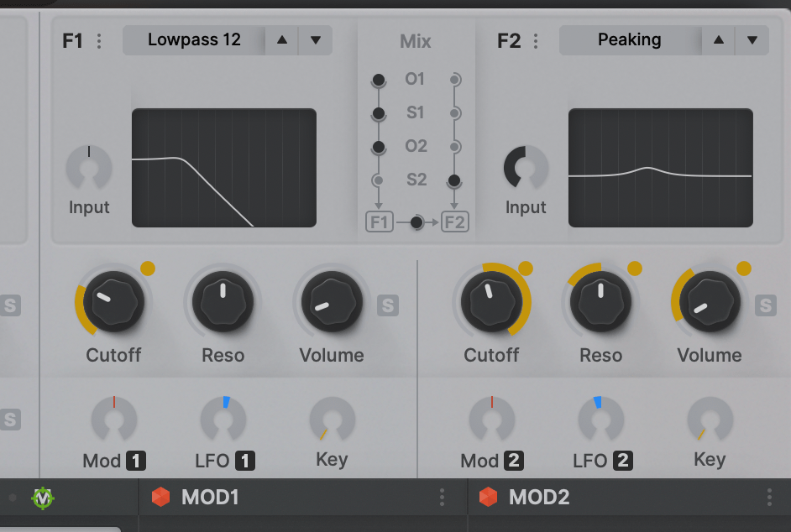The width and height of the screenshot is (791, 532).
Task: Select previous F1 filter type with up arrow
Action: [282, 39]
